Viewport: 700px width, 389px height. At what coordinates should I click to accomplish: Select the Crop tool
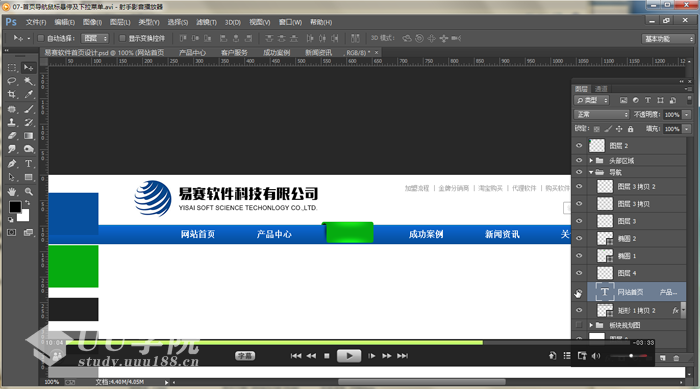[12, 95]
